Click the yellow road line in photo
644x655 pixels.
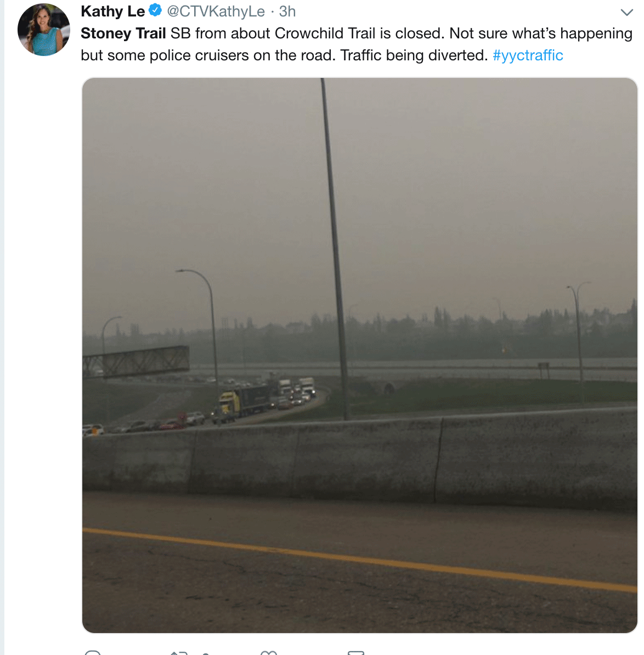360,560
